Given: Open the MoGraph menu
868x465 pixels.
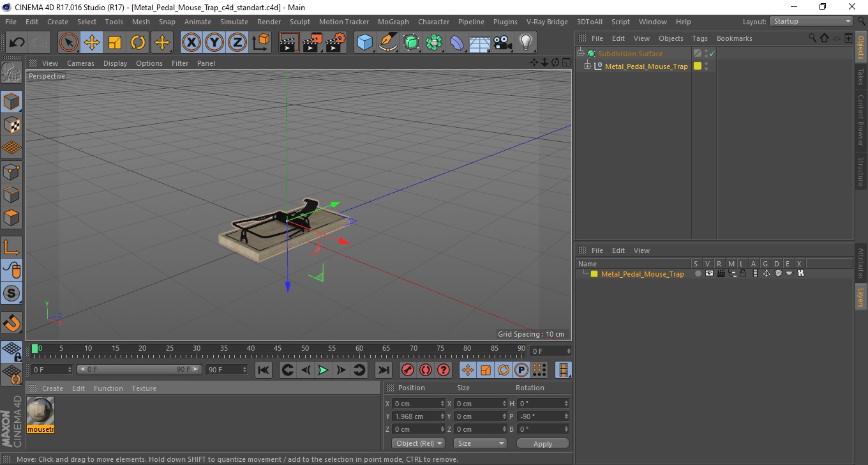Looking at the screenshot, I should pos(393,22).
